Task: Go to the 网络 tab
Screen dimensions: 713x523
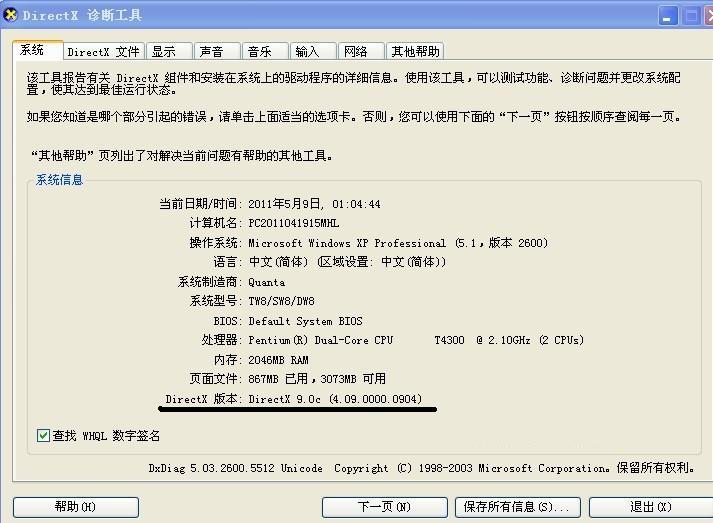Action: pyautogui.click(x=361, y=51)
